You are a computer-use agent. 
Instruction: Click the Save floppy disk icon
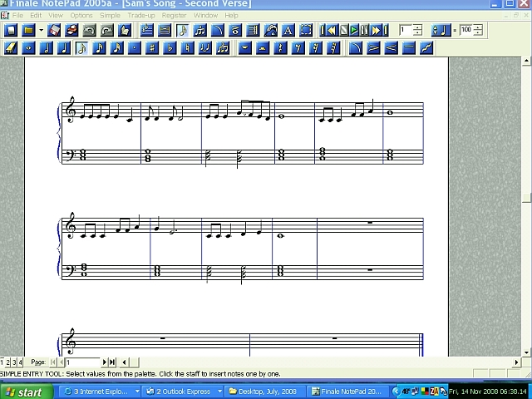point(56,30)
